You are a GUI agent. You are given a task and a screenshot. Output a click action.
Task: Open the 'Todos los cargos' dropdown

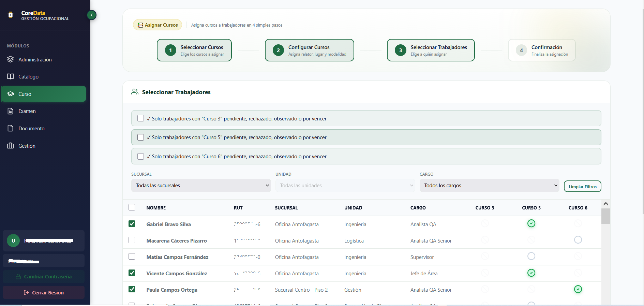click(489, 186)
